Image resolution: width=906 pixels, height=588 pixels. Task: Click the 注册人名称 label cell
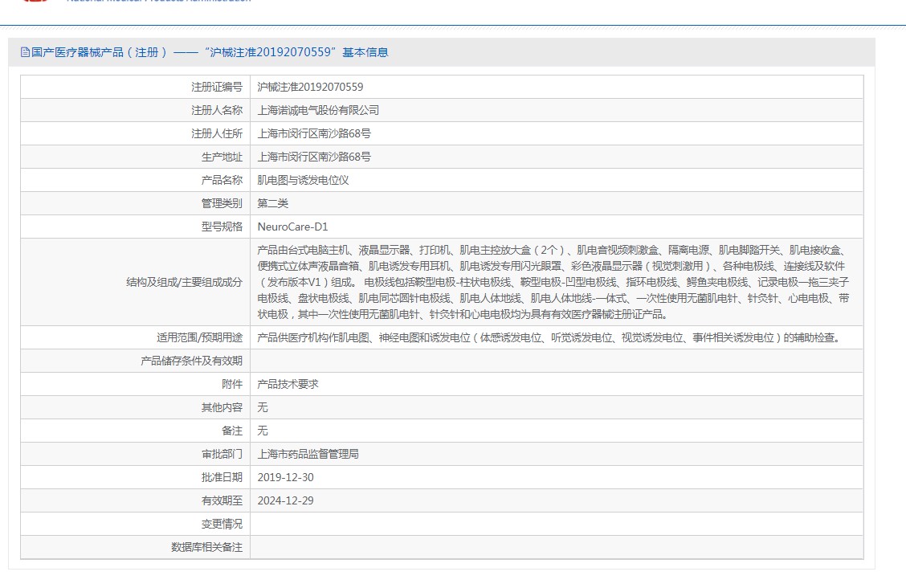click(x=135, y=110)
